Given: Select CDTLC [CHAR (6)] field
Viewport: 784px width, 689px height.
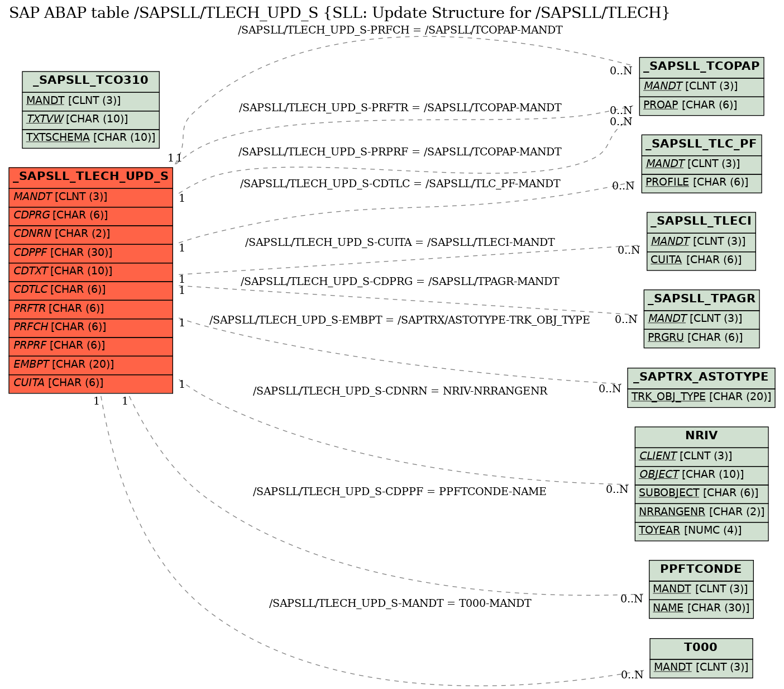Looking at the screenshot, I should [90, 290].
